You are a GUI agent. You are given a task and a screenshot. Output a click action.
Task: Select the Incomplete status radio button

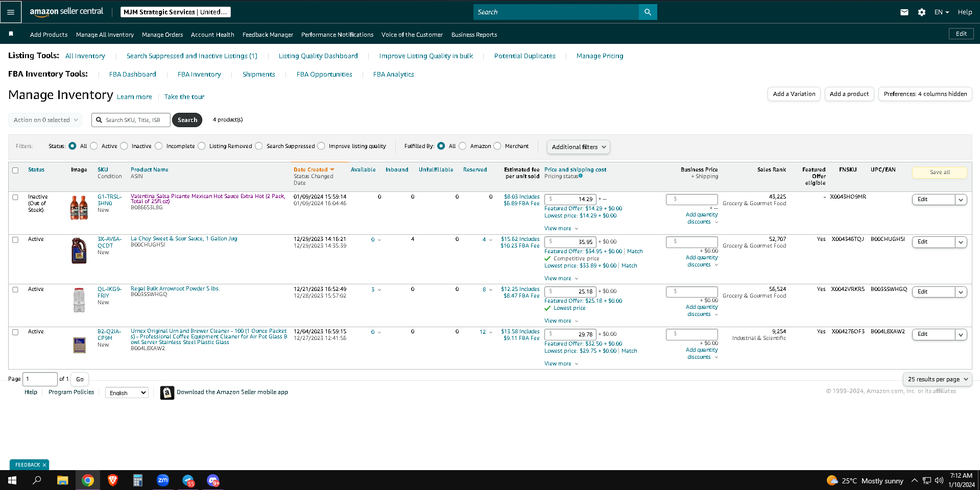click(159, 146)
